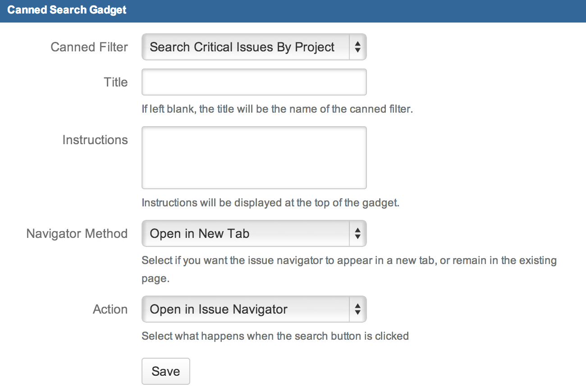The width and height of the screenshot is (586, 392).
Task: Click the Instructions field label
Action: (95, 140)
